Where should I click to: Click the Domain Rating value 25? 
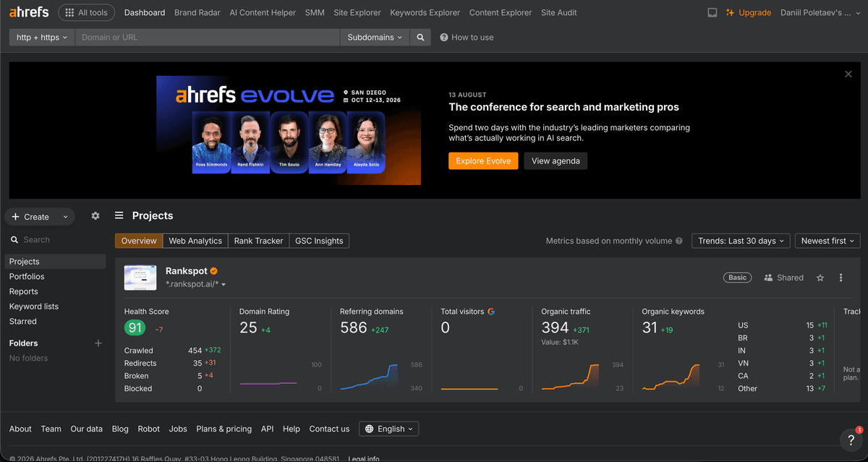point(248,328)
